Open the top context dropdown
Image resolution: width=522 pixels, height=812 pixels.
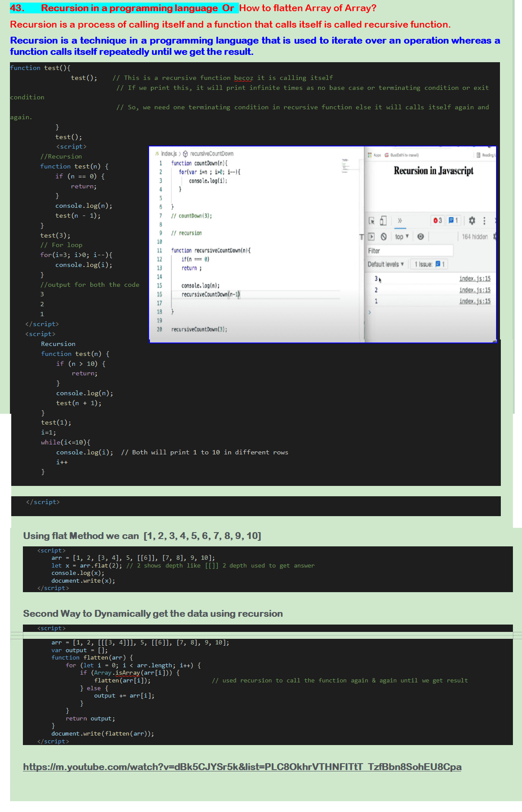(401, 237)
